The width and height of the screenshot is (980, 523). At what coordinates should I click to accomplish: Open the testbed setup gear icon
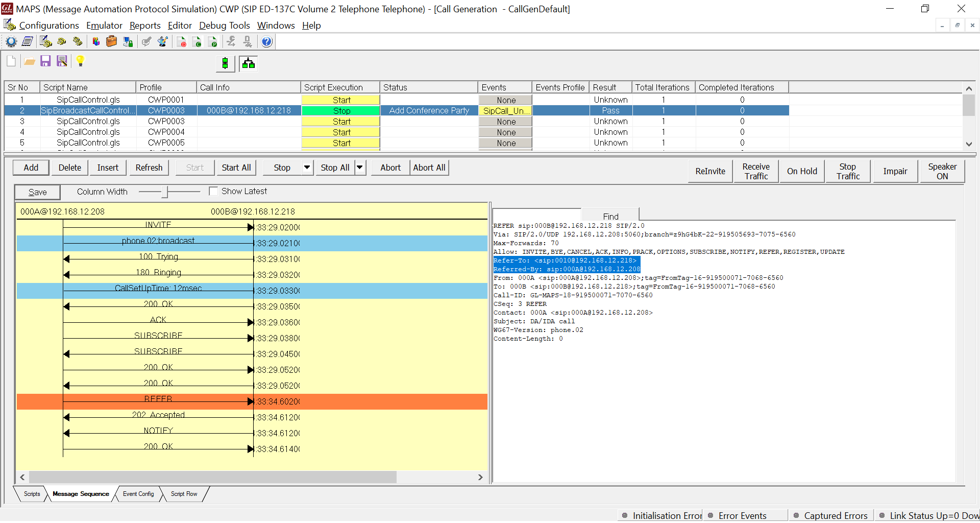(11, 42)
